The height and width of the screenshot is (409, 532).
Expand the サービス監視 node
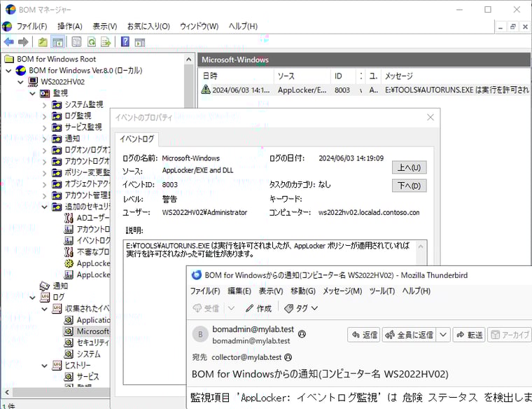[44, 127]
